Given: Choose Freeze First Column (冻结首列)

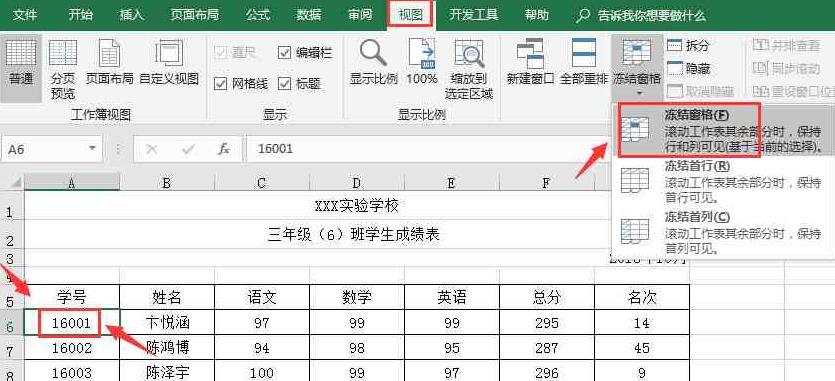Looking at the screenshot, I should (724, 232).
